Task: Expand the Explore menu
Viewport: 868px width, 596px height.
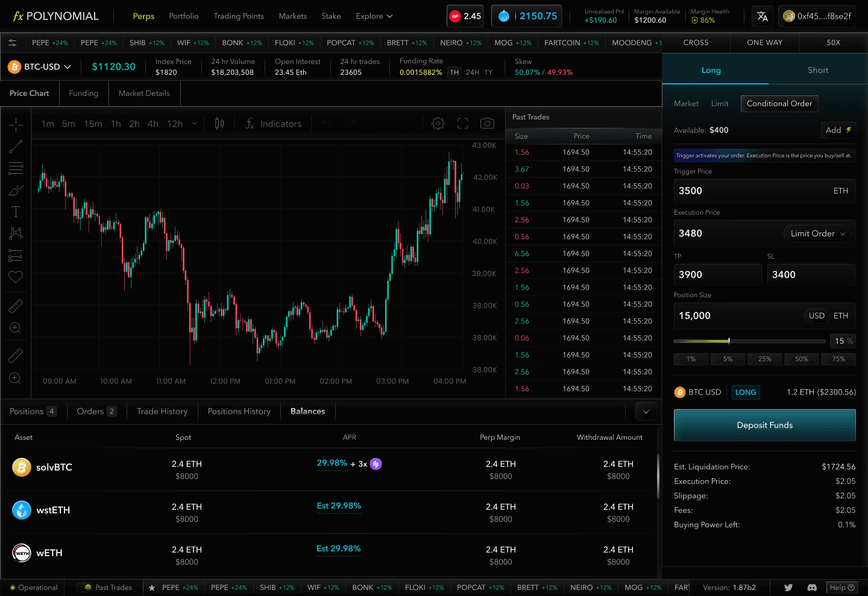Action: 374,16
